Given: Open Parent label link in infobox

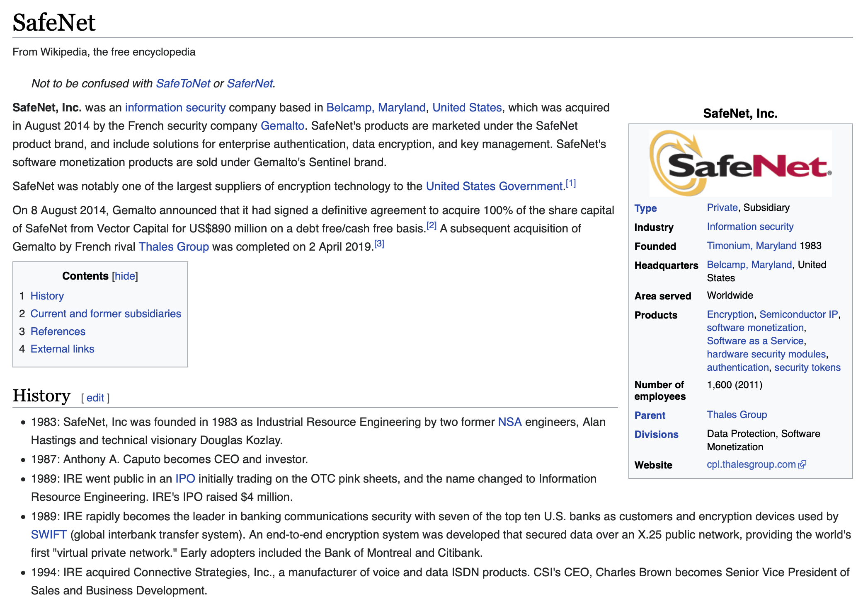Looking at the screenshot, I should pos(650,415).
